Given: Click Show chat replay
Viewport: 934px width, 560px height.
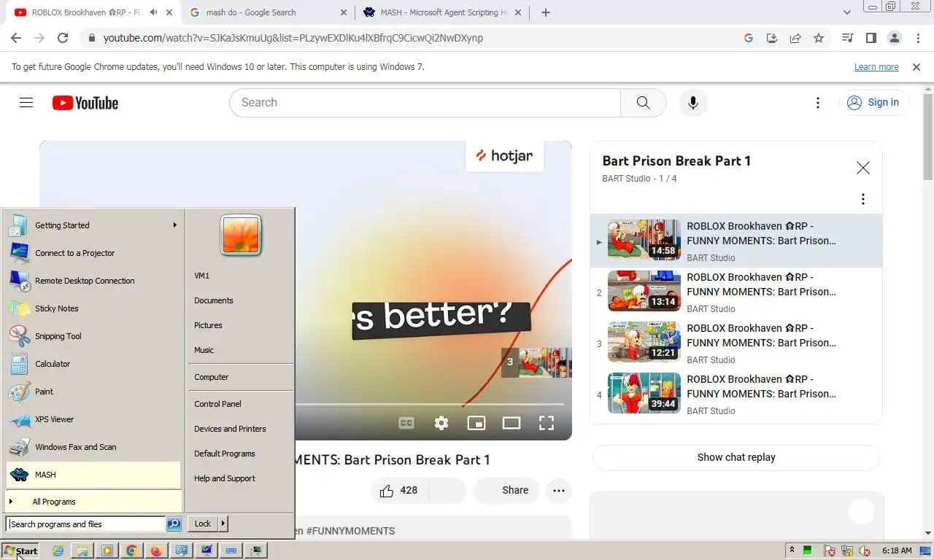Looking at the screenshot, I should click(736, 457).
